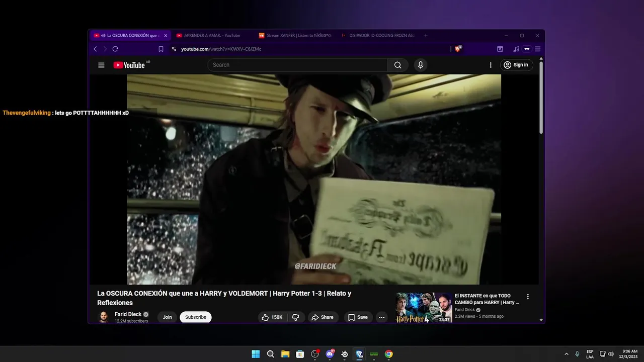Click the Join channel button
644x362 pixels.
point(167,317)
